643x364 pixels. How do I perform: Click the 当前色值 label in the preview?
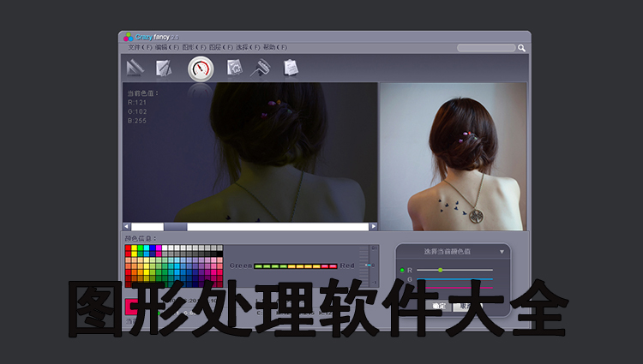[x=142, y=93]
